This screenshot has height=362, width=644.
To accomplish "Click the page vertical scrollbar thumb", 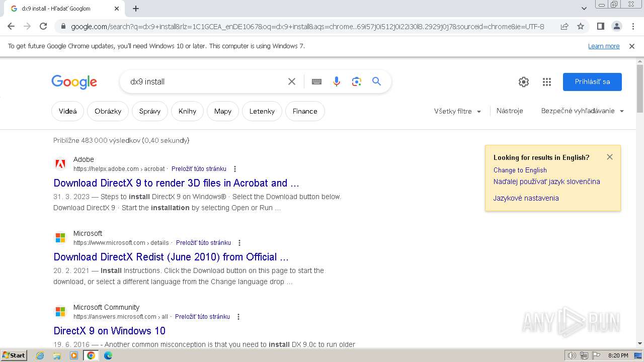I will click(x=640, y=88).
